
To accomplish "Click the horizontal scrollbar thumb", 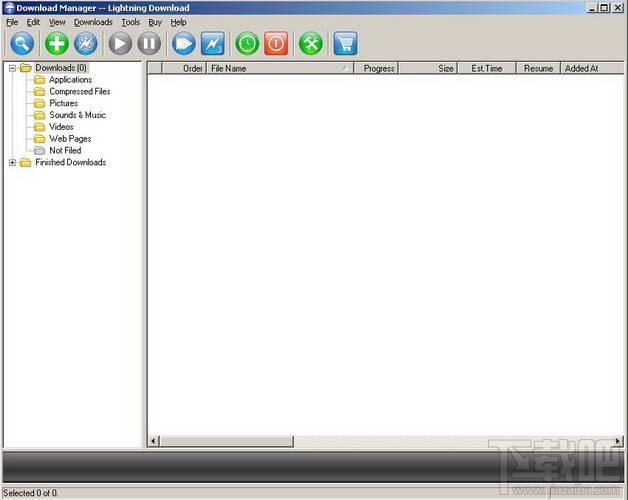I will click(x=227, y=442).
